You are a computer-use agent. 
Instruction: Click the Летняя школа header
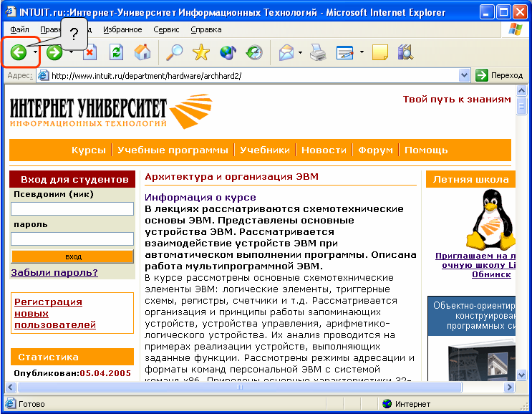coord(470,179)
